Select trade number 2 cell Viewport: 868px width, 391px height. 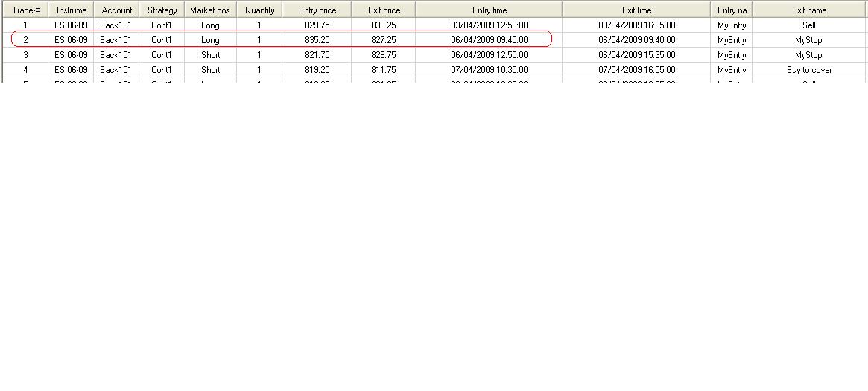point(25,40)
